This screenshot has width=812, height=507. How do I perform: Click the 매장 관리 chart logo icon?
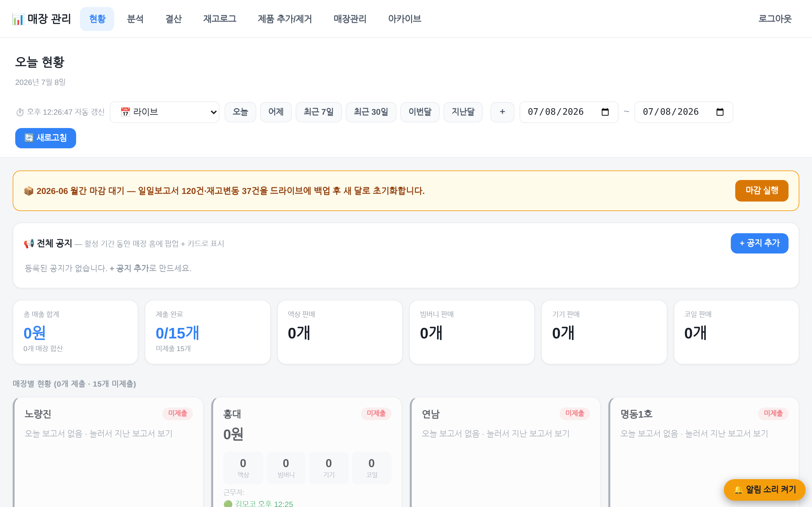click(x=18, y=19)
